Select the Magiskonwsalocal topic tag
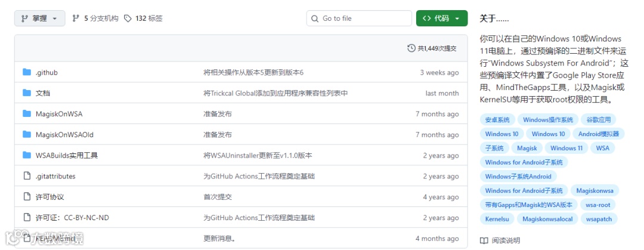The height and width of the screenshot is (250, 644). pos(547,219)
